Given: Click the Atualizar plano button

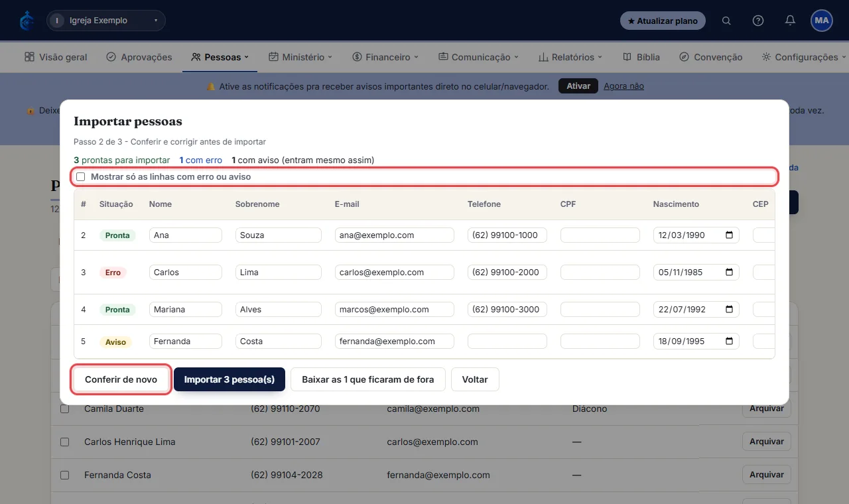Looking at the screenshot, I should point(663,21).
